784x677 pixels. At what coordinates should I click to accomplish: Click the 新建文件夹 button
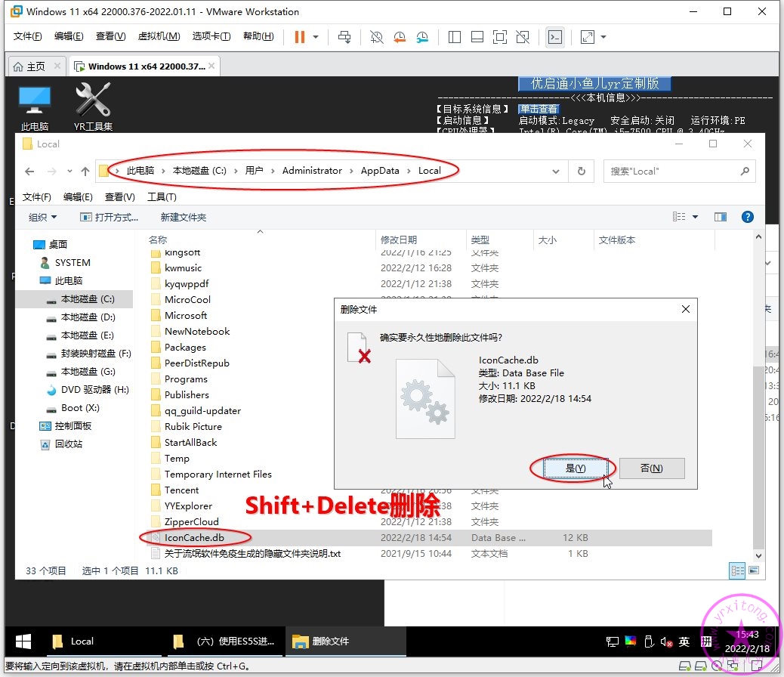[183, 217]
